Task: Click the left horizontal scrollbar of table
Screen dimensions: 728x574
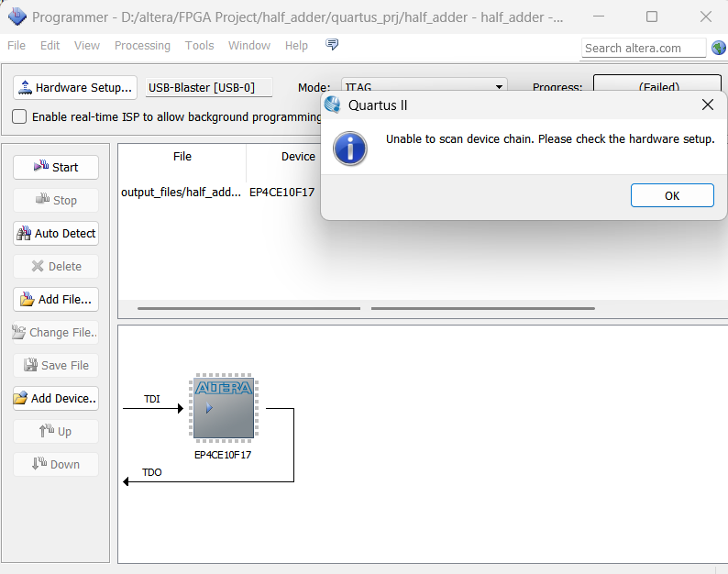Action: click(x=248, y=308)
